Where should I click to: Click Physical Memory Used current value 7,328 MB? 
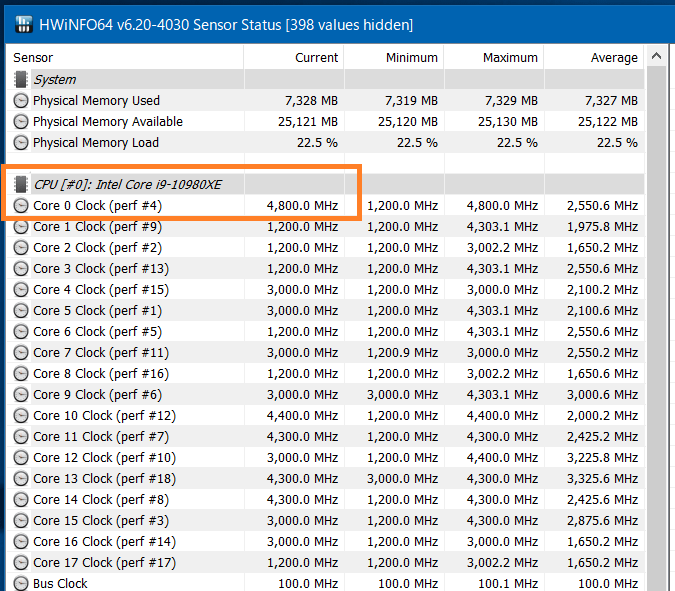311,100
